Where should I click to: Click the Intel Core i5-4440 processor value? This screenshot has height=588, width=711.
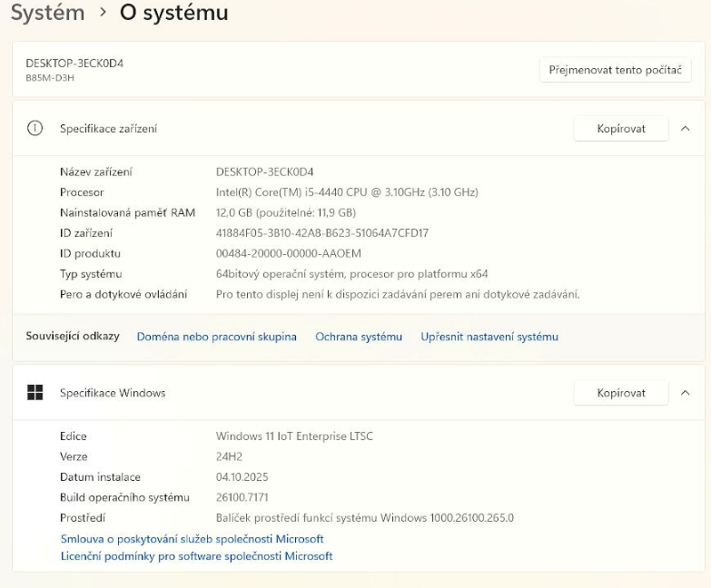(x=346, y=192)
